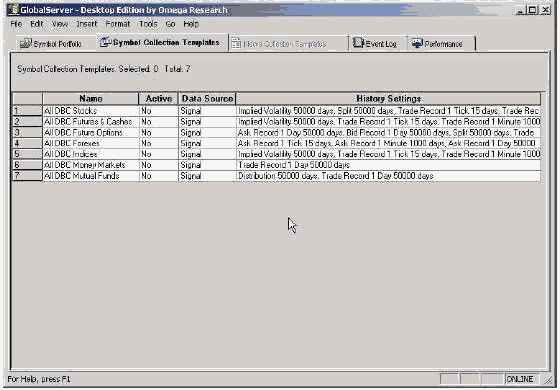
Task: Click history settings of All DBC Stocks
Action: [389, 111]
